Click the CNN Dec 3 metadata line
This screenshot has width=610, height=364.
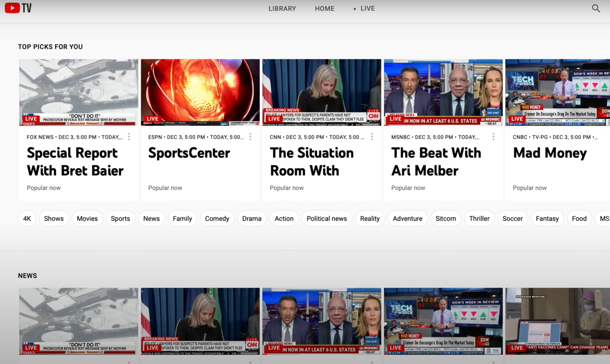(317, 137)
